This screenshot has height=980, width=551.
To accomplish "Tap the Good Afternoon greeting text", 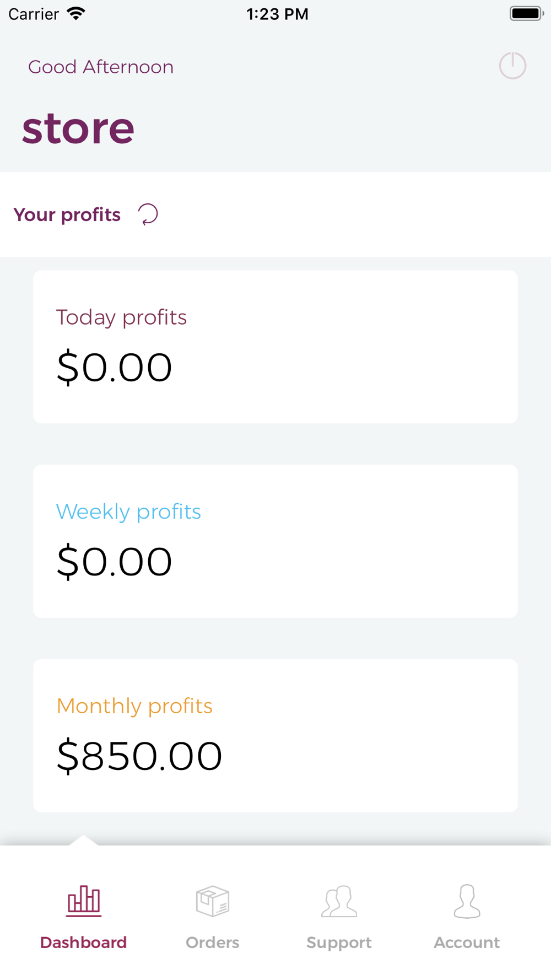I will [x=101, y=67].
